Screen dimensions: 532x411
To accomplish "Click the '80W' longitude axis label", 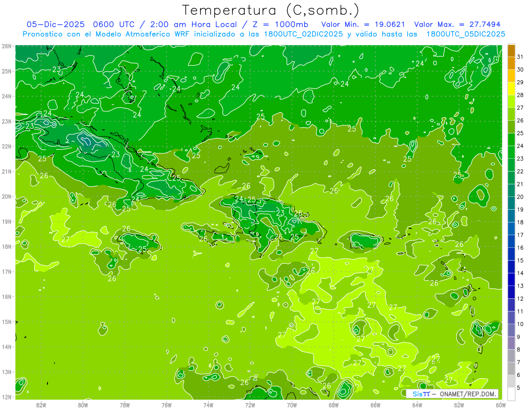I will tap(83, 405).
